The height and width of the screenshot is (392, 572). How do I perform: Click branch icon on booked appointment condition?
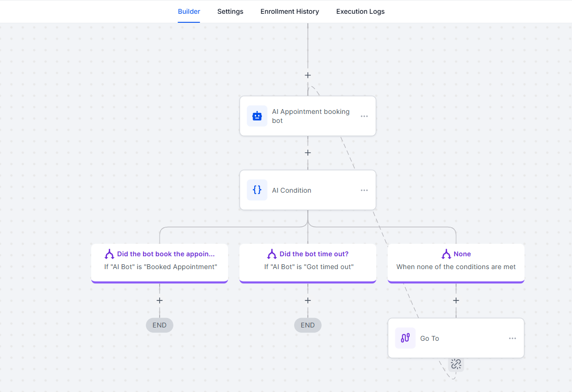(x=109, y=254)
